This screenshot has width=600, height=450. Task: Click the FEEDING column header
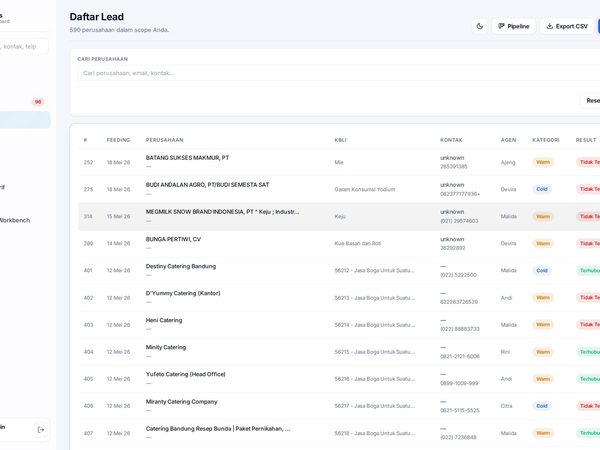[118, 140]
